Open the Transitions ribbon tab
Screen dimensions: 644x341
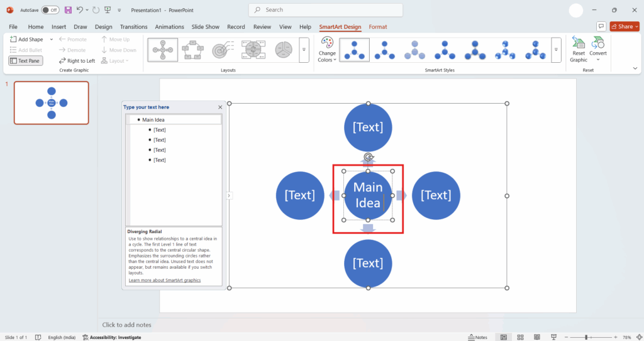coord(133,27)
